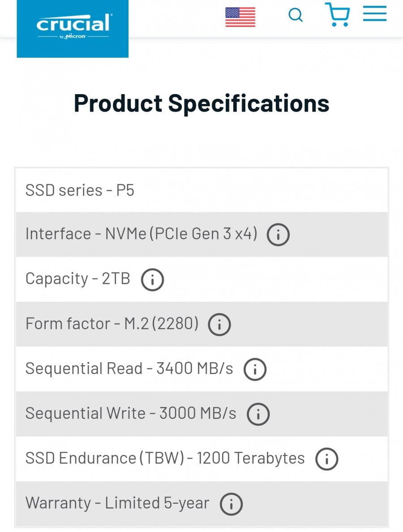Click the US flag region selector
The image size is (403, 532).
tap(240, 17)
